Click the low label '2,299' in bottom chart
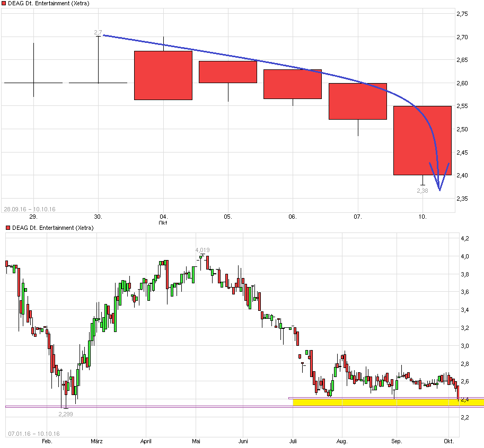The height and width of the screenshot is (448, 484). coord(66,414)
